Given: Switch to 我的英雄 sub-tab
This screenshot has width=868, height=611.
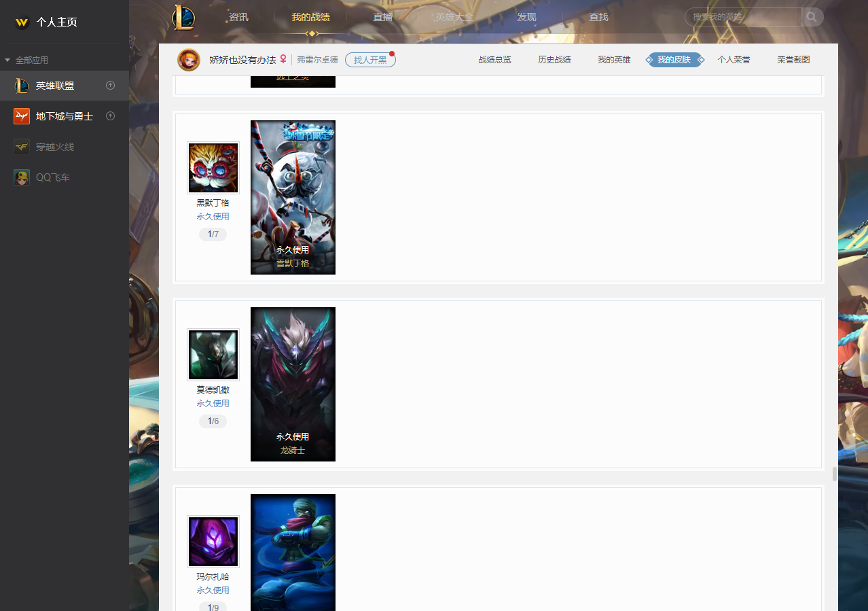Looking at the screenshot, I should [614, 60].
